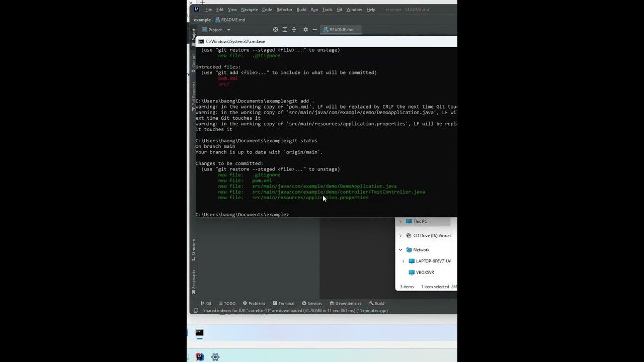This screenshot has width=644, height=362.
Task: Expand the This PC tree node
Action: tap(400, 221)
